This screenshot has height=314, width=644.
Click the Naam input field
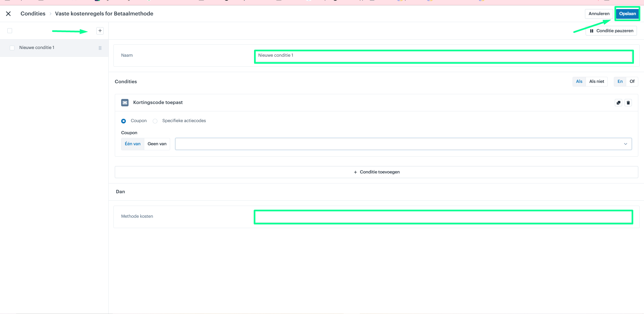(444, 56)
